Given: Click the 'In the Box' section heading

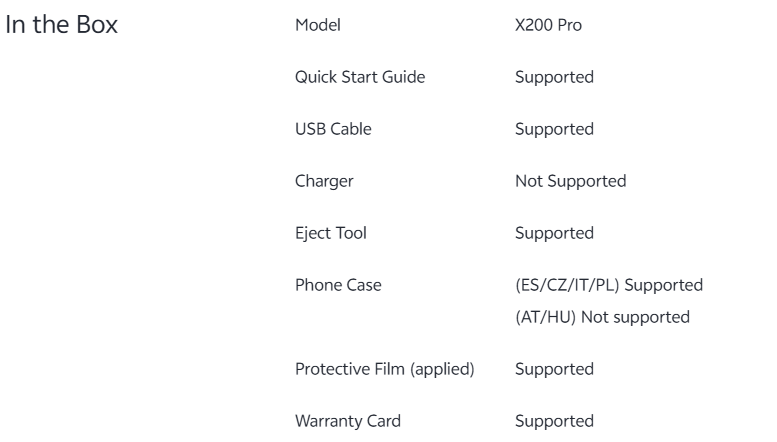Looking at the screenshot, I should coord(61,24).
